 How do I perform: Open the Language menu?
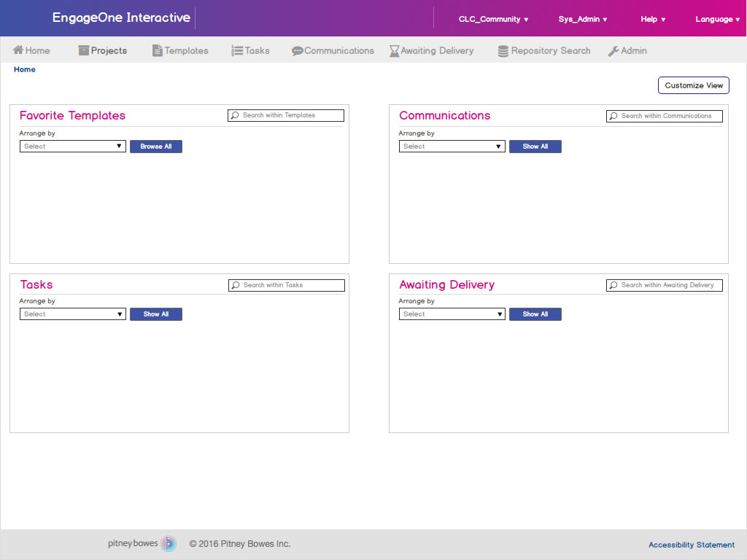click(717, 20)
